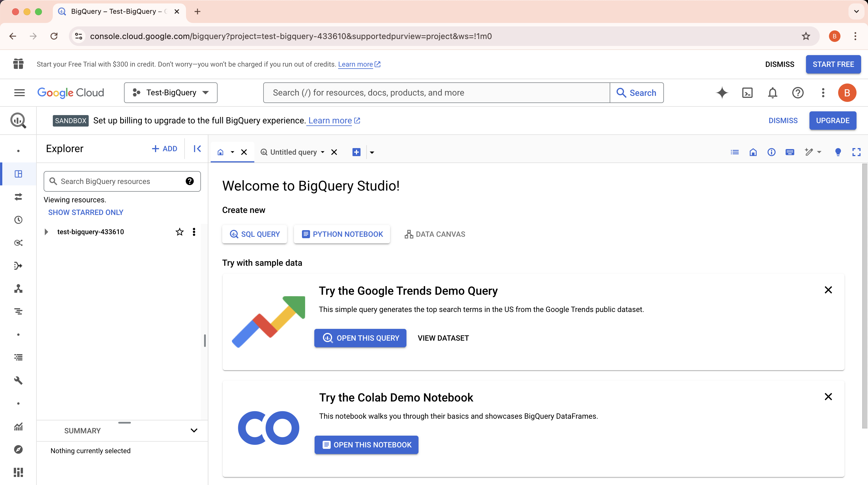The width and height of the screenshot is (868, 485).
Task: Click SHOW STARRED ONLY link
Action: click(86, 212)
